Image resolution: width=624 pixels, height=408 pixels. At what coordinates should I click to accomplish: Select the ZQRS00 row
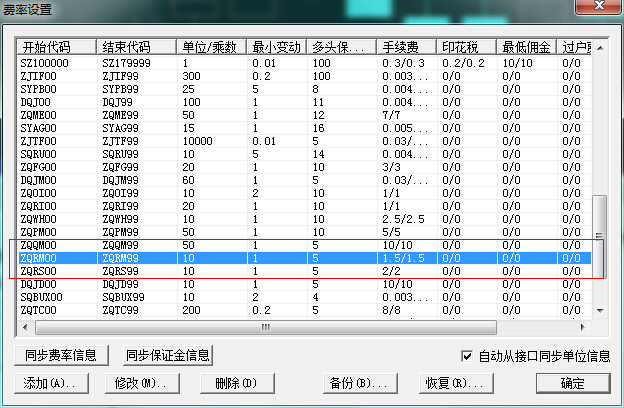305,271
